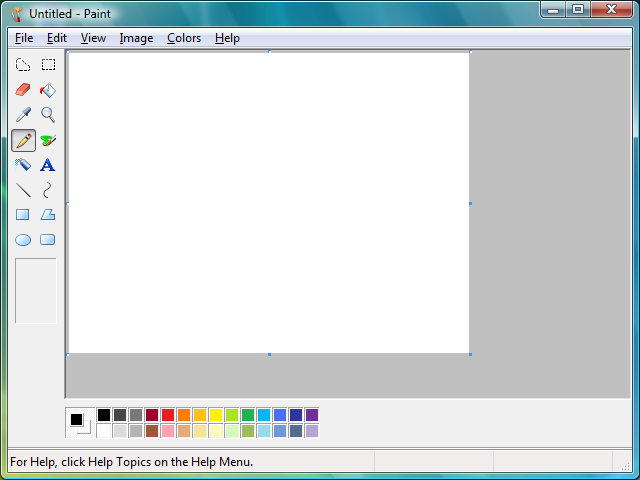Pick the red color swatch
The height and width of the screenshot is (480, 640).
(x=168, y=415)
